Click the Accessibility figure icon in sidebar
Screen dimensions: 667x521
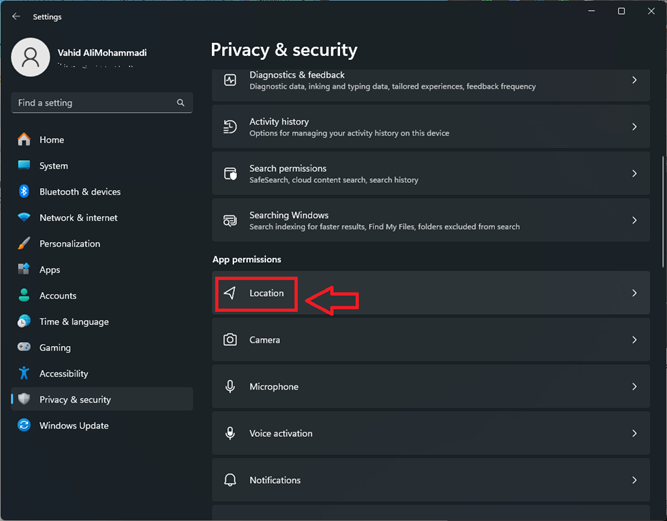[24, 373]
